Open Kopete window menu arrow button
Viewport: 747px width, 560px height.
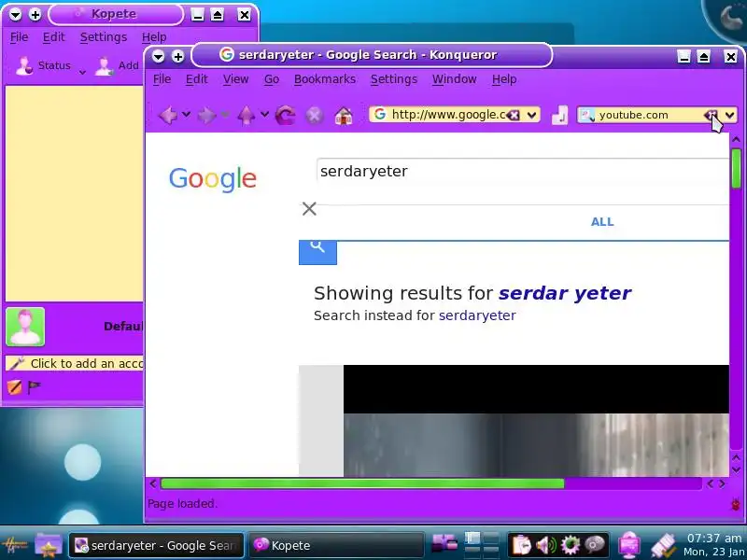pos(15,15)
